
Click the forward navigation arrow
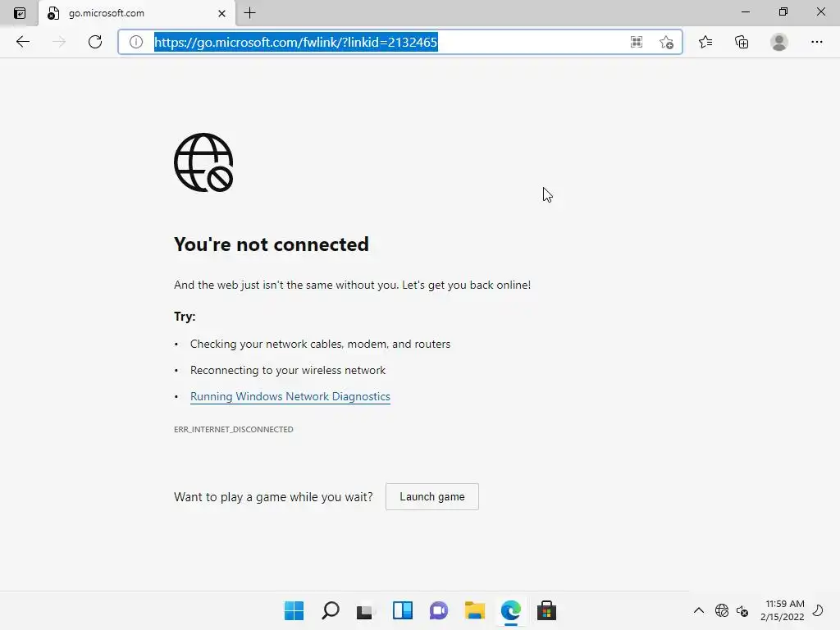pyautogui.click(x=59, y=42)
